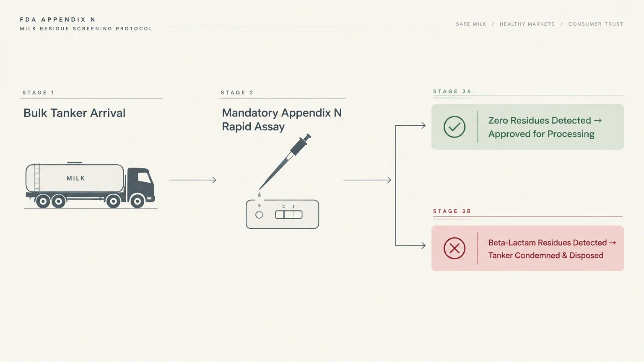Select the 'Zero Residues Detected' approved card
Image resolution: width=644 pixels, height=362 pixels.
pyautogui.click(x=527, y=127)
